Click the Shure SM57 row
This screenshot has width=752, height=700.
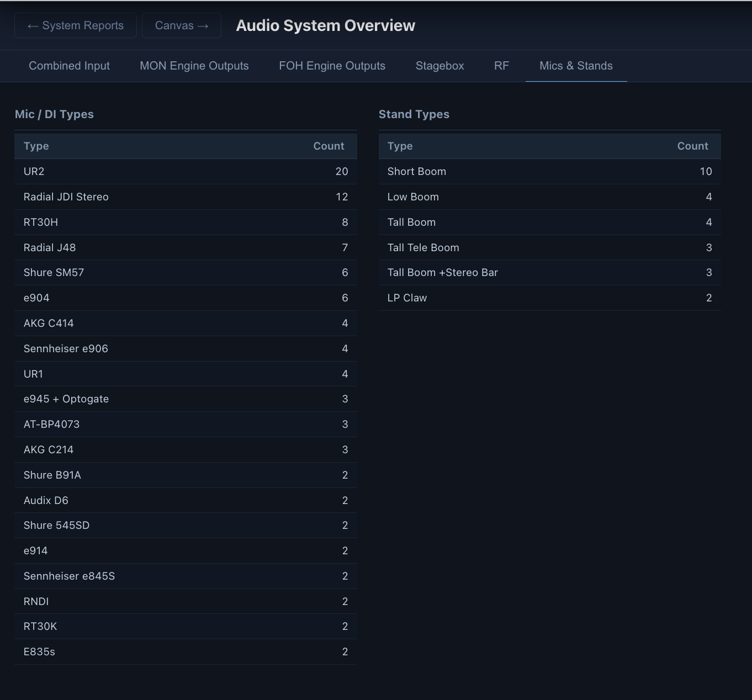(x=186, y=273)
